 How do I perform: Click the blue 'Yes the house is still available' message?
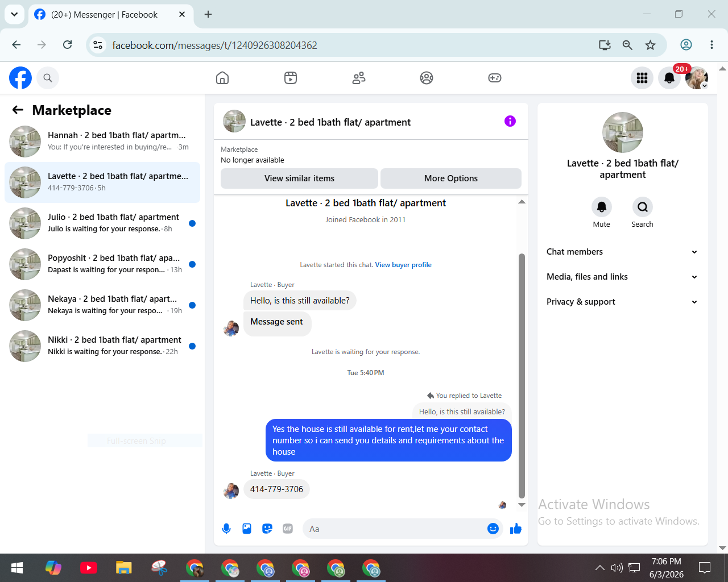click(388, 440)
